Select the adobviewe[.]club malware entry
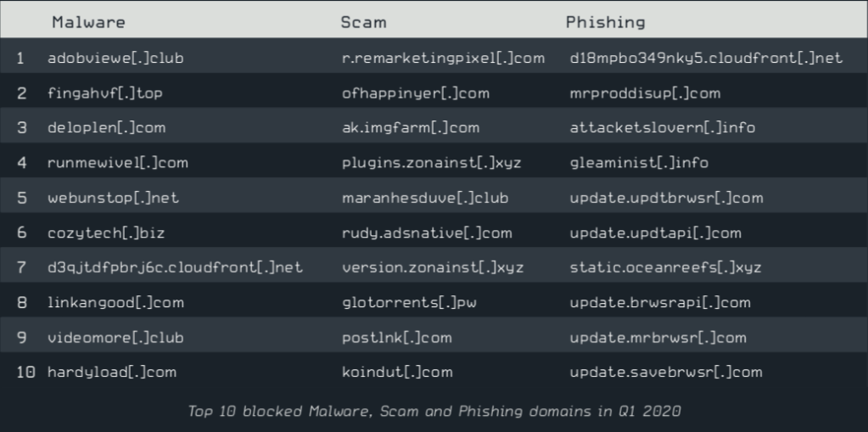868x432 pixels. pyautogui.click(x=115, y=59)
